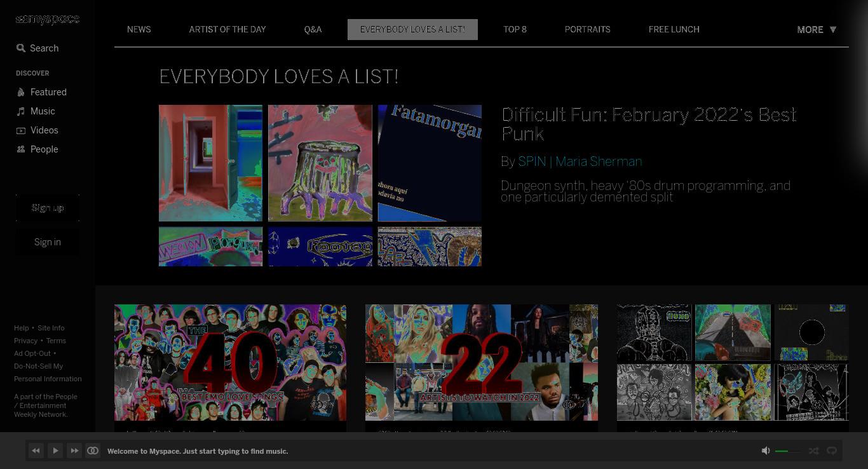868x469 pixels.
Task: Mute via the speaker volume icon
Action: (766, 451)
